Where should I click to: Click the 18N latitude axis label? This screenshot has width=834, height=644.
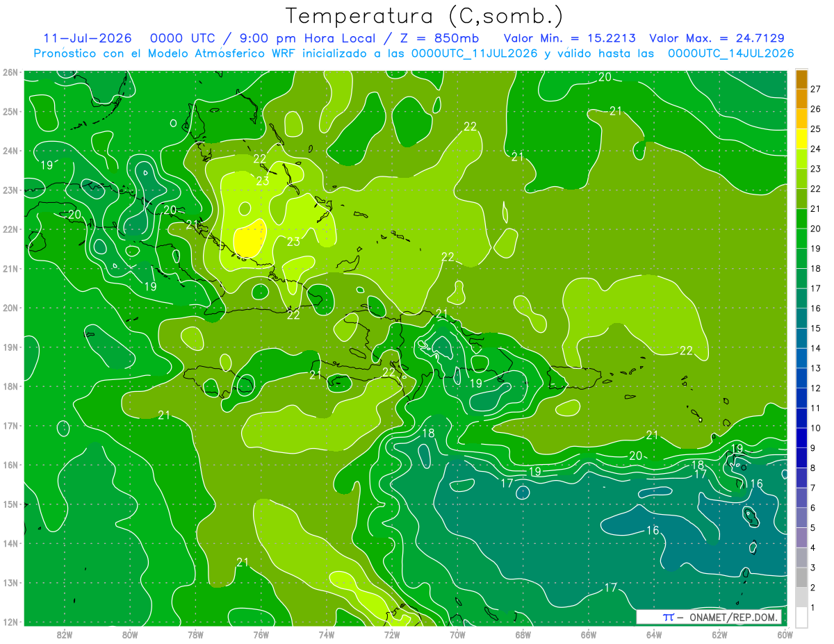(x=10, y=386)
